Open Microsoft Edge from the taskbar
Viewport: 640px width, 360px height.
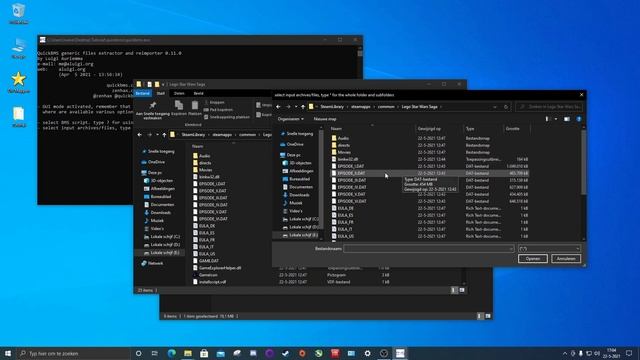click(x=171, y=353)
